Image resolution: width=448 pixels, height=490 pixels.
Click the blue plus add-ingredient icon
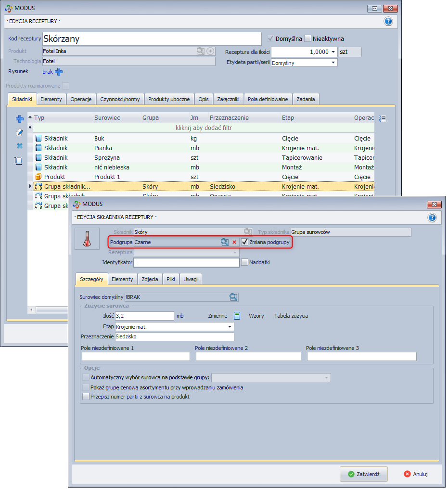(20, 118)
